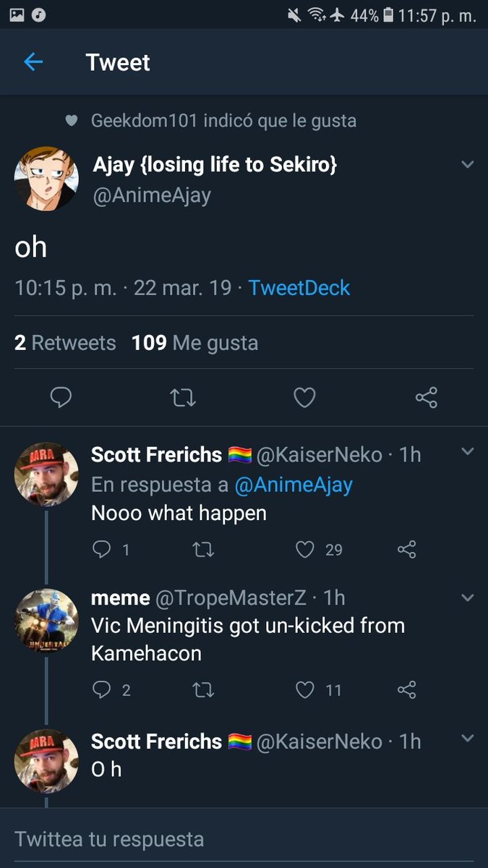The image size is (488, 868).
Task: Like the main tweet by AnimeAjay
Action: pyautogui.click(x=304, y=397)
